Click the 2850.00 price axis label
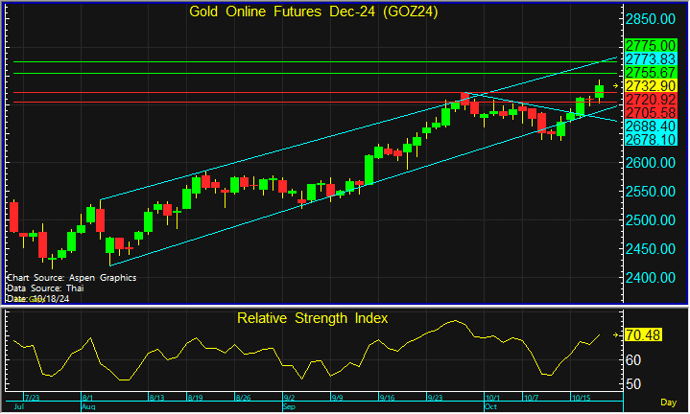 652,20
